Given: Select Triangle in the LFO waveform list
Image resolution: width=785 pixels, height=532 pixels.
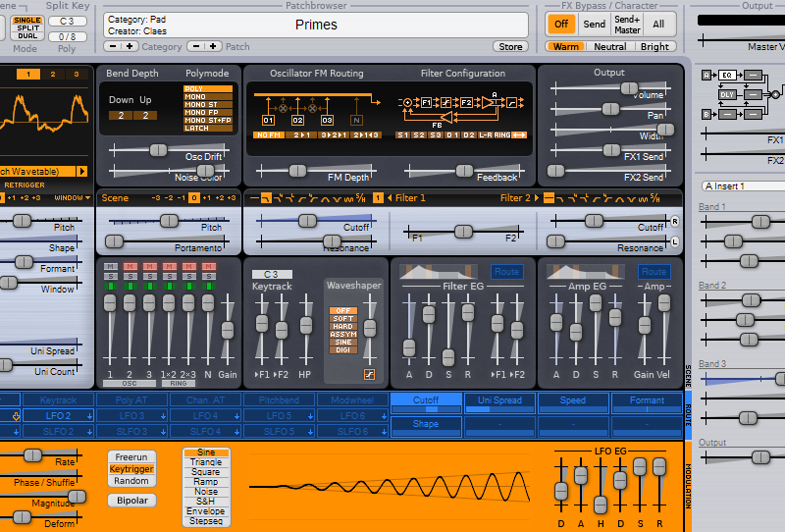Looking at the screenshot, I should [x=205, y=461].
